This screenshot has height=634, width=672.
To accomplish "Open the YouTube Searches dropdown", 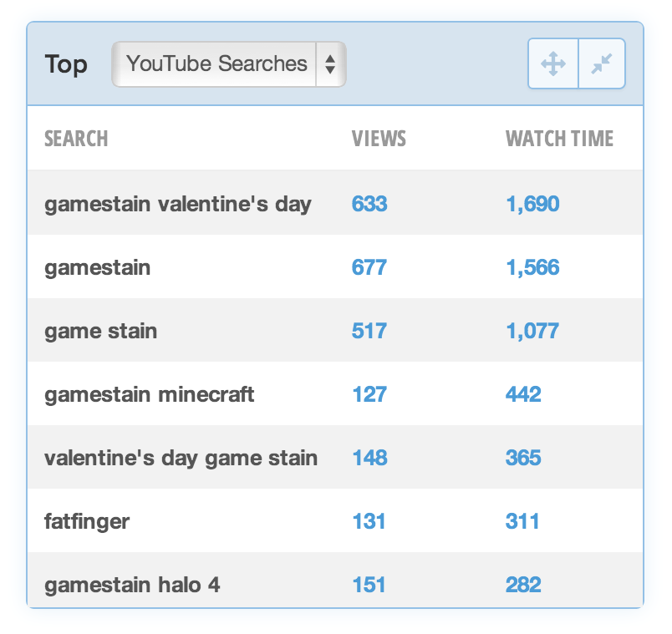I will 229,63.
